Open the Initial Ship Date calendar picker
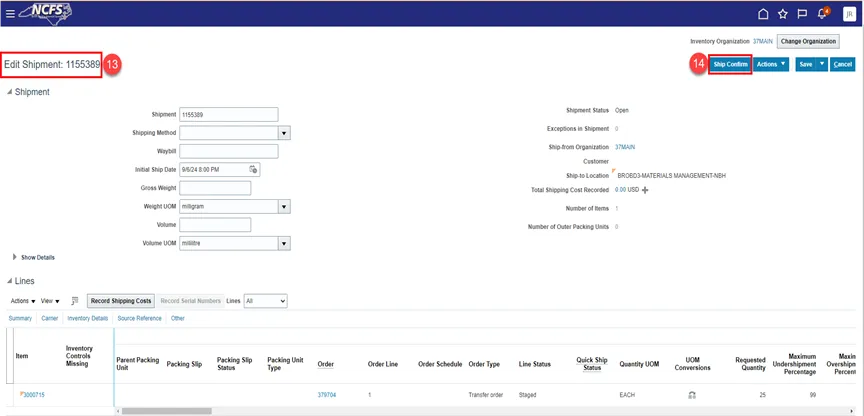The height and width of the screenshot is (416, 864). (253, 169)
